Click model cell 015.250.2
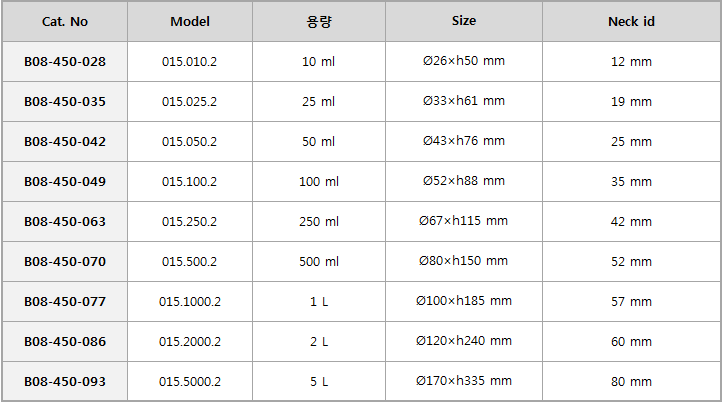723x403 pixels. tap(190, 221)
